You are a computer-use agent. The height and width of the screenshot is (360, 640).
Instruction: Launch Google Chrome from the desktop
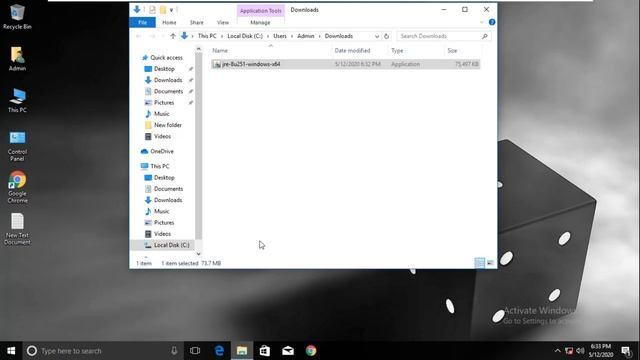click(17, 187)
